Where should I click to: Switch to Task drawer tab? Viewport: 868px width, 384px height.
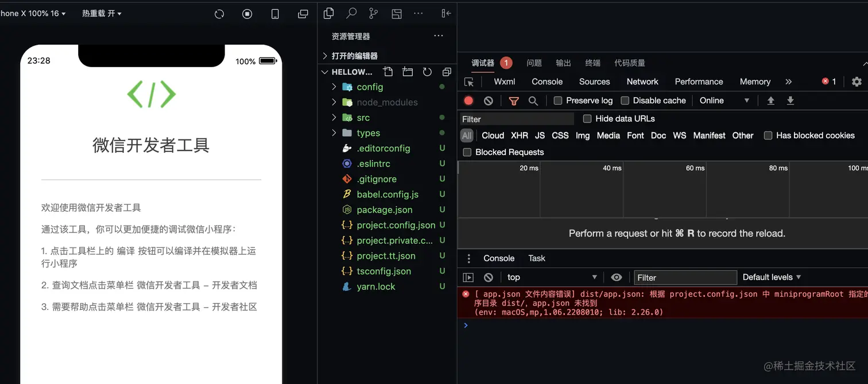click(x=537, y=258)
